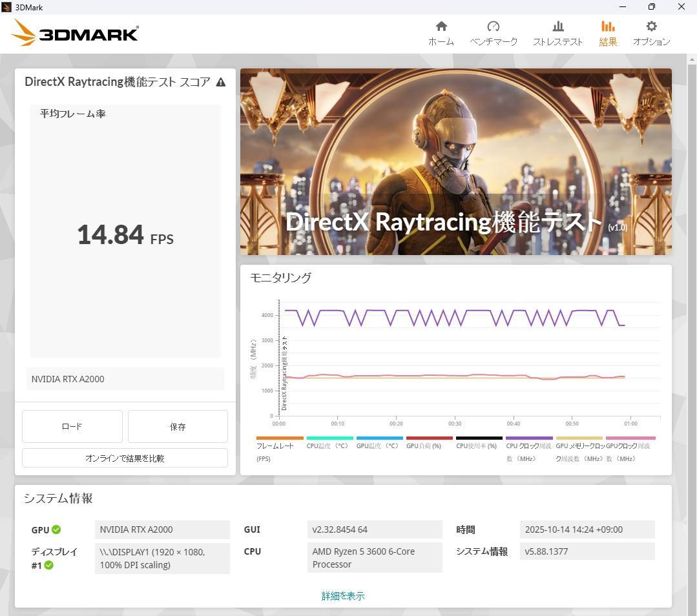
Task: Open the Stress Test (ストレステスト) bar-chart icon
Action: 557,26
